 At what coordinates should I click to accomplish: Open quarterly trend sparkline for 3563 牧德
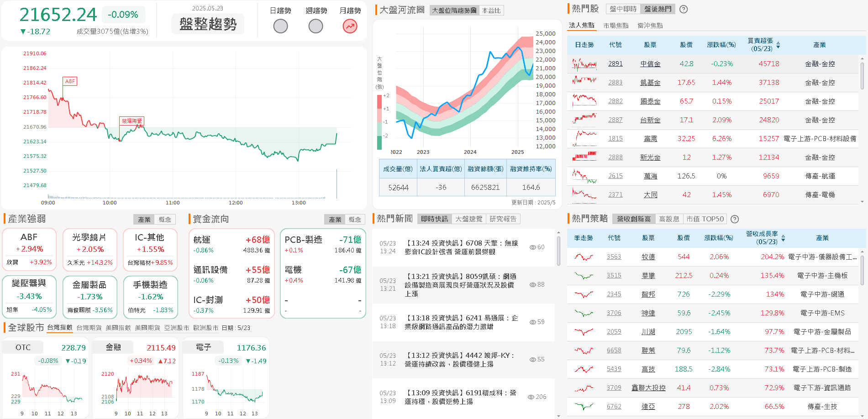[x=584, y=257]
